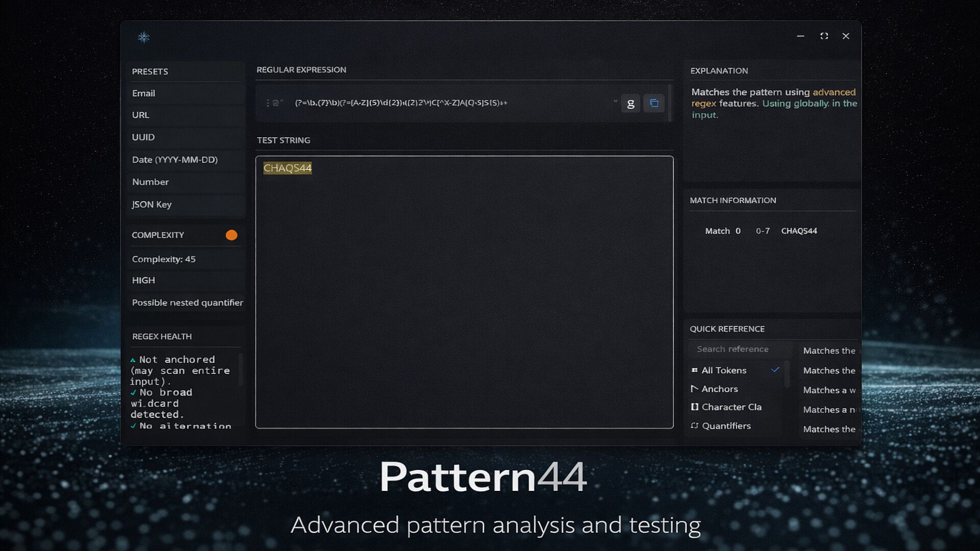Screen dimensions: 980x551
Task: Click the global 'g' flag button
Action: pos(630,104)
